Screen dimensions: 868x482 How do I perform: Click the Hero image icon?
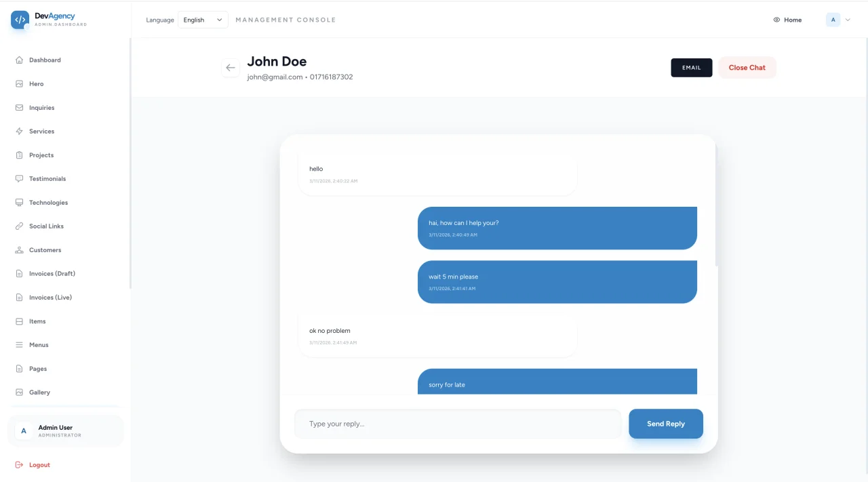19,84
